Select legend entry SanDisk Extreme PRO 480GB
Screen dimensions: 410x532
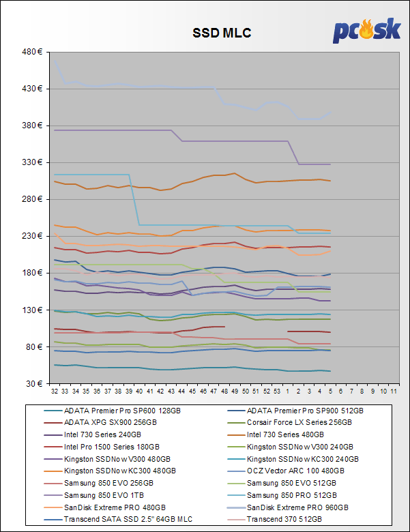coord(104,507)
